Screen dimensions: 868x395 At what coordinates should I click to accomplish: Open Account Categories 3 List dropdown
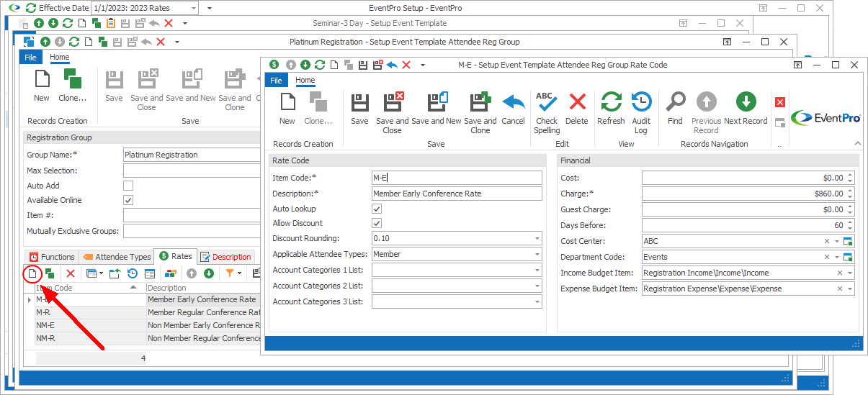(x=537, y=301)
